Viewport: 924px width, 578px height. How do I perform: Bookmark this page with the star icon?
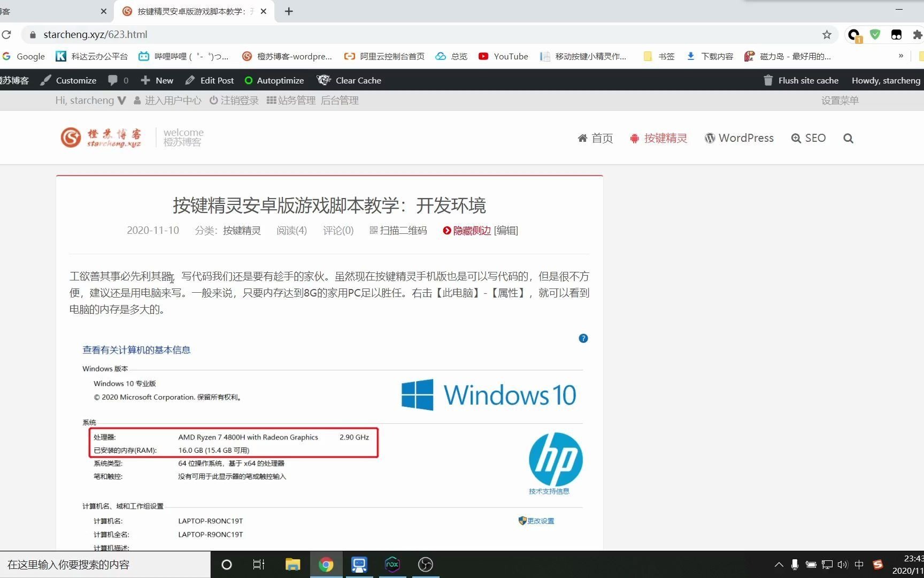point(827,34)
